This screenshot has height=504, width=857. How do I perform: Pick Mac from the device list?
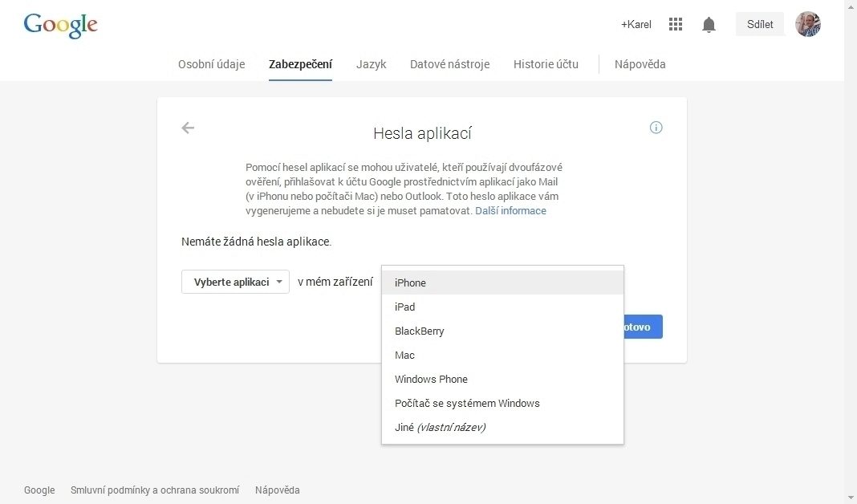pos(502,355)
